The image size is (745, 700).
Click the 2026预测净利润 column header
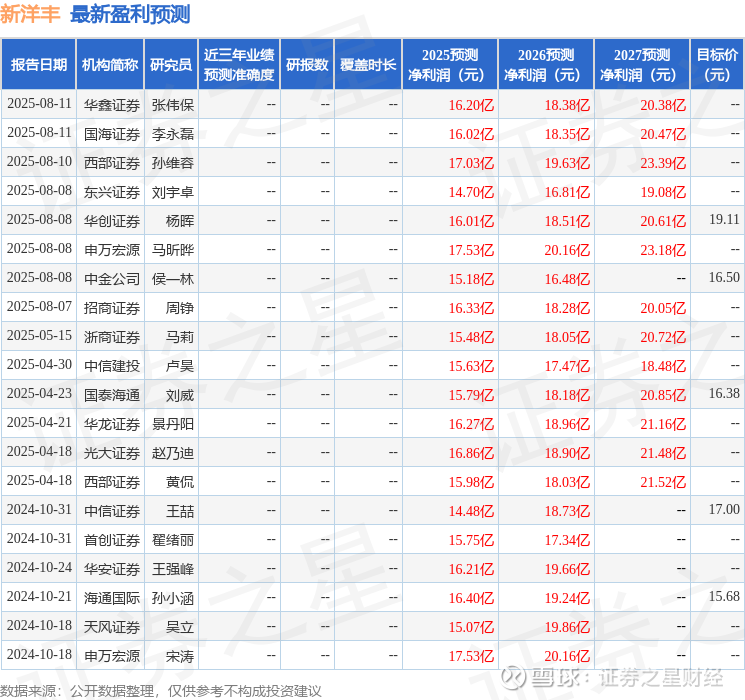[x=546, y=65]
